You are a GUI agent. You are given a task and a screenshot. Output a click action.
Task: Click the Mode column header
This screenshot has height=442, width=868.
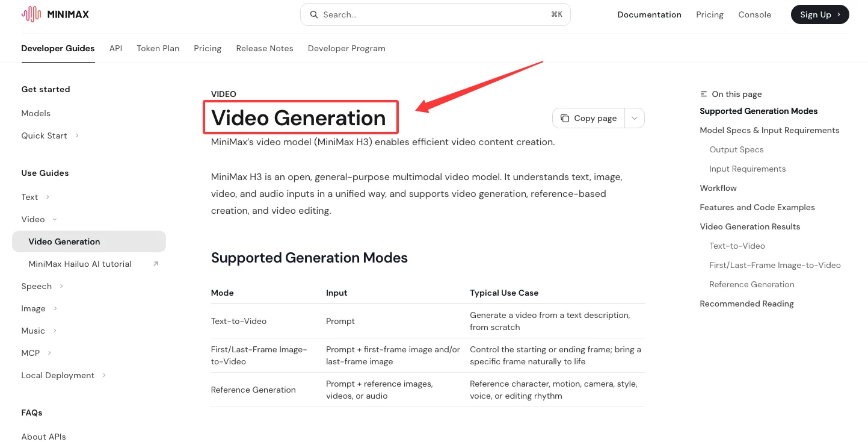point(223,293)
